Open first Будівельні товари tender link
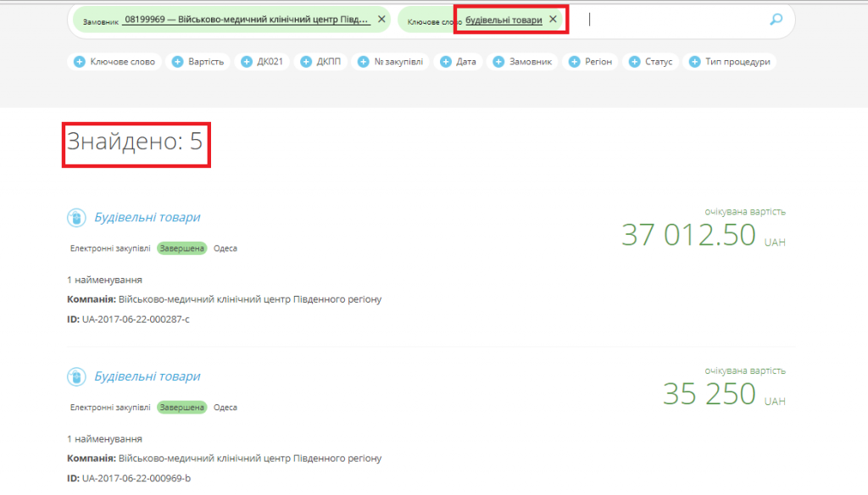This screenshot has height=495, width=868. pos(147,218)
